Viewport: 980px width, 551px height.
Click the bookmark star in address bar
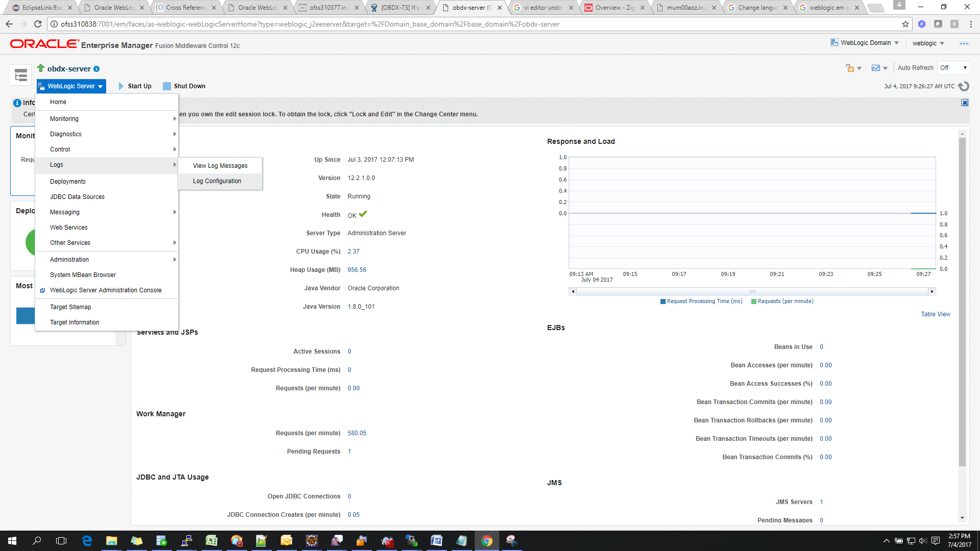[x=905, y=24]
